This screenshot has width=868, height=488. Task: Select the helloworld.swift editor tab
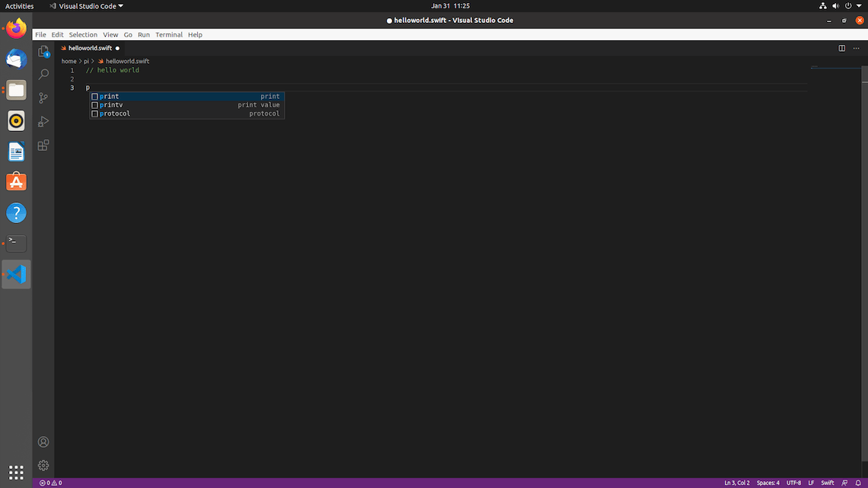click(91, 48)
